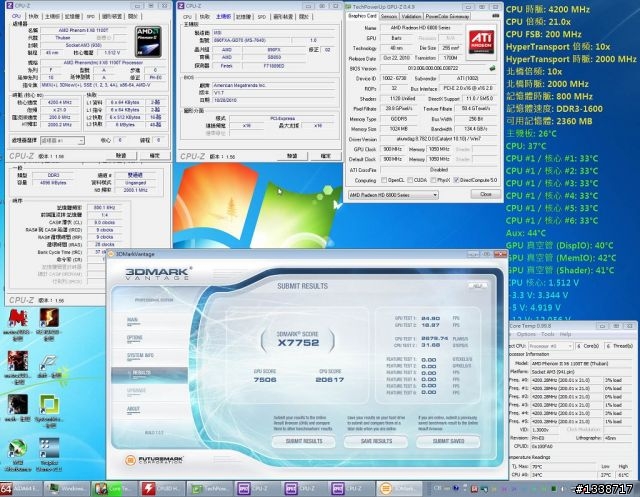Click the GPU-Z screenshot camera icon
640x497 pixels.
click(495, 16)
